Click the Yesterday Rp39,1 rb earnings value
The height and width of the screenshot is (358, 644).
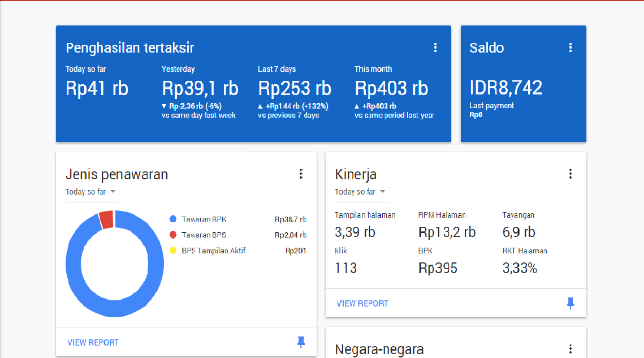200,88
